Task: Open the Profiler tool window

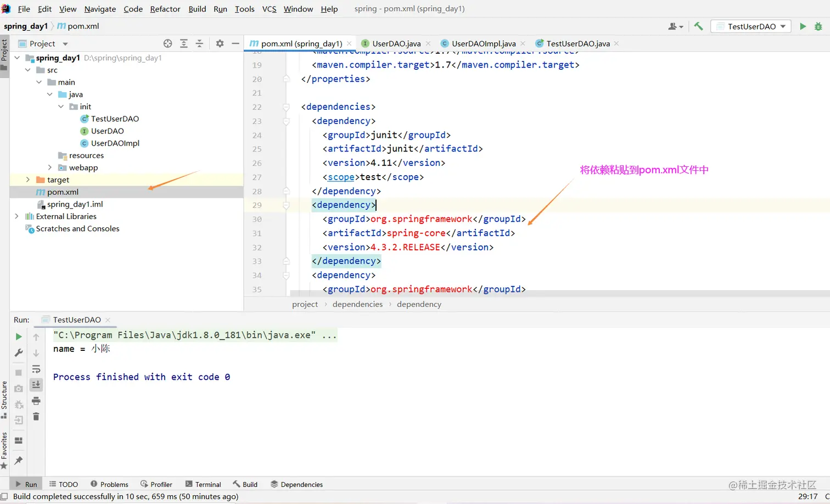Action: coord(156,484)
